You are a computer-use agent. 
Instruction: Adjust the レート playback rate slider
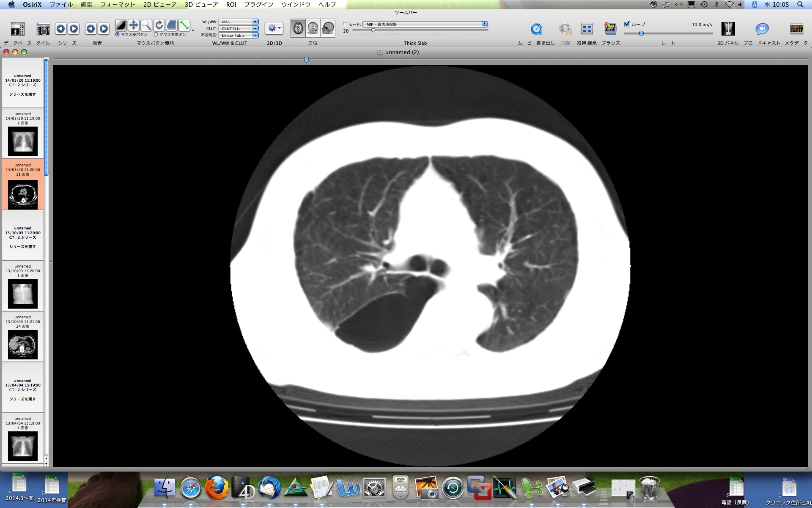tap(641, 33)
